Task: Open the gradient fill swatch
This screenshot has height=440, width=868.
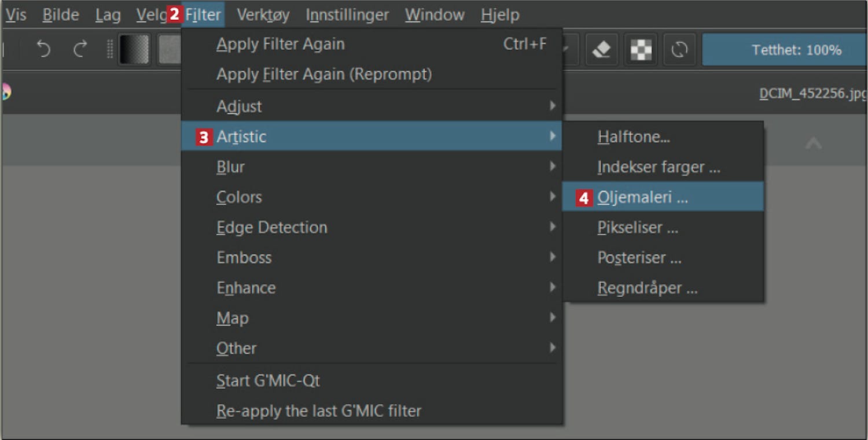Action: tap(134, 50)
